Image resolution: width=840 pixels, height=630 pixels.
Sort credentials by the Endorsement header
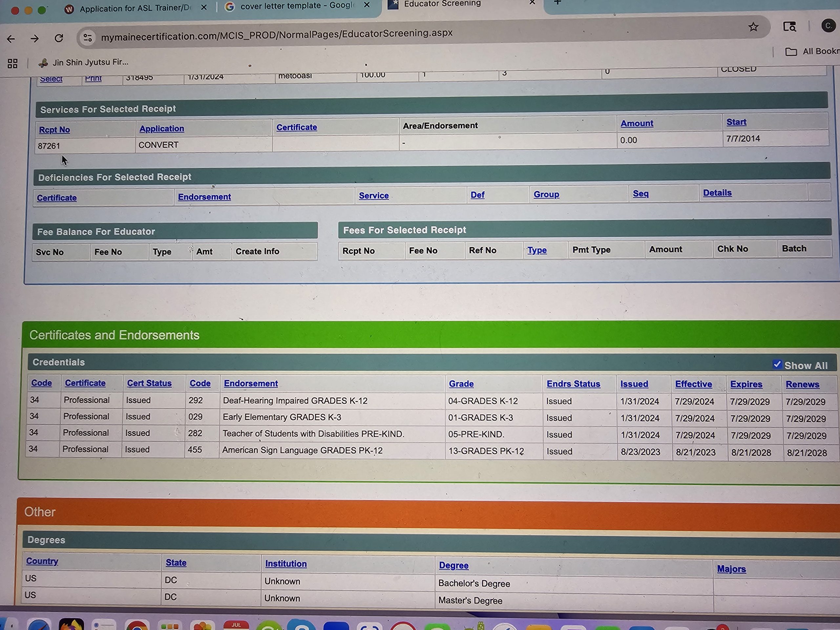251,384
